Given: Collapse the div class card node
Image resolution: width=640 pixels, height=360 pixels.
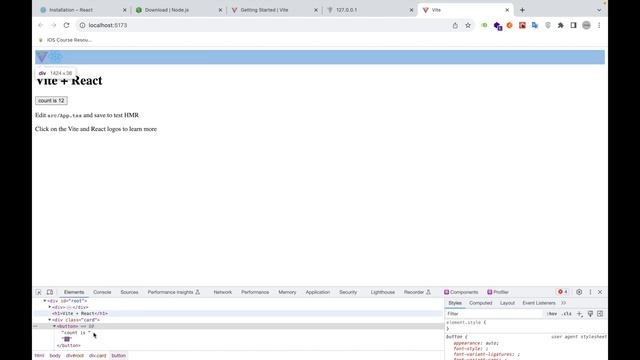Looking at the screenshot, I should coord(50,320).
